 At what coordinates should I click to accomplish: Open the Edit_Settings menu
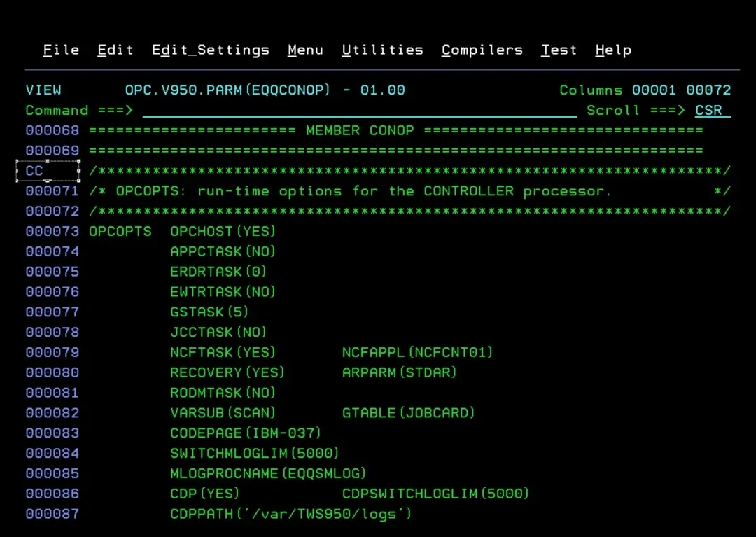pyautogui.click(x=211, y=50)
